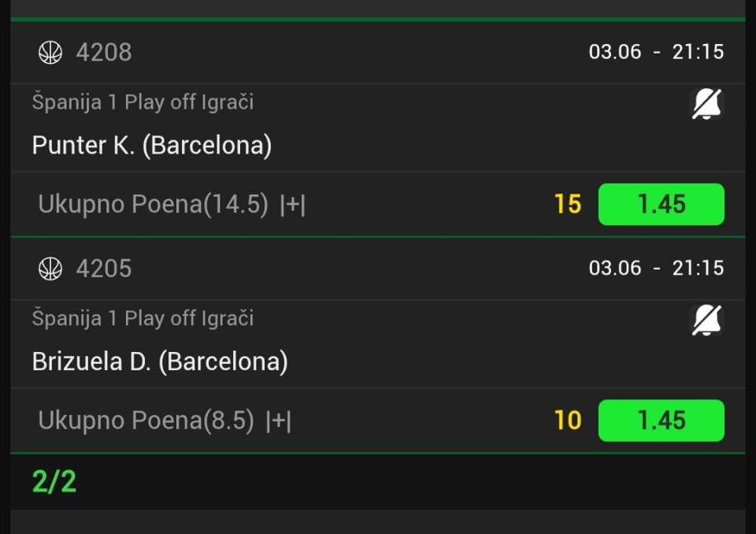The image size is (756, 534).
Task: Click the green 2/2 ticket counter
Action: [54, 481]
